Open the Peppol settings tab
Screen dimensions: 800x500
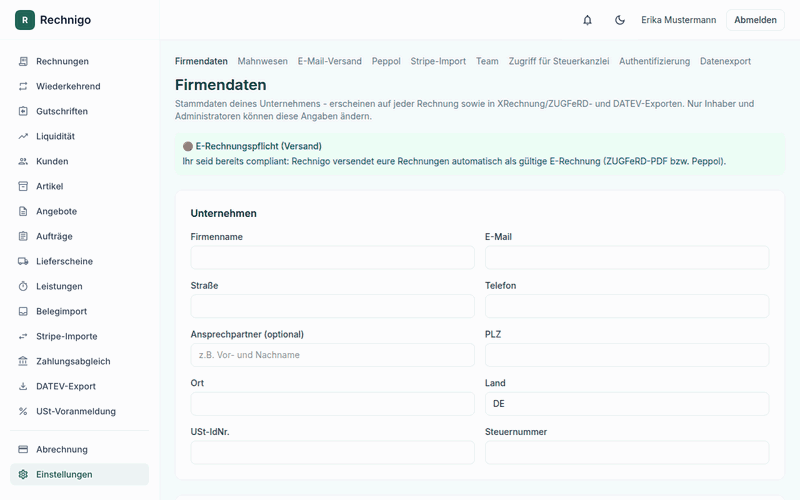point(386,61)
